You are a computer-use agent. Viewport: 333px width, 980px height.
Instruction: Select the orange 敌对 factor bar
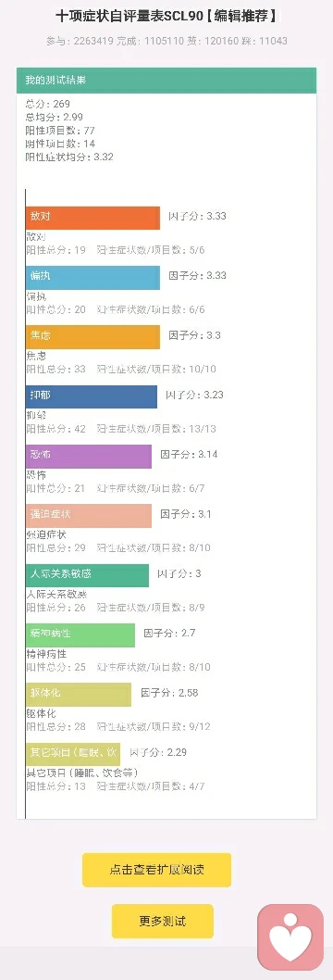(x=92, y=217)
